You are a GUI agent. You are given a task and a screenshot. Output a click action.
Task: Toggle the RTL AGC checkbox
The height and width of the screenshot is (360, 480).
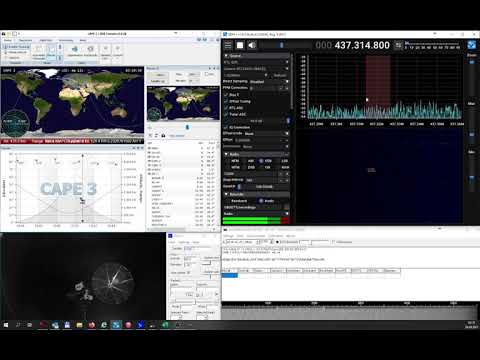pyautogui.click(x=226, y=108)
